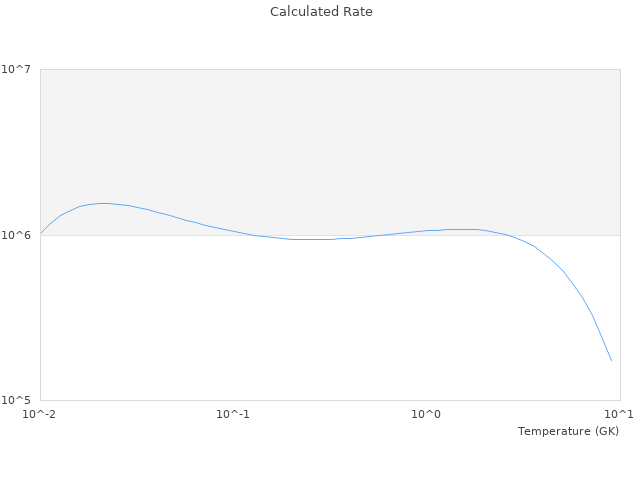Click the right endpoint of the blue curve
The width and height of the screenshot is (640, 480).
[x=611, y=361]
